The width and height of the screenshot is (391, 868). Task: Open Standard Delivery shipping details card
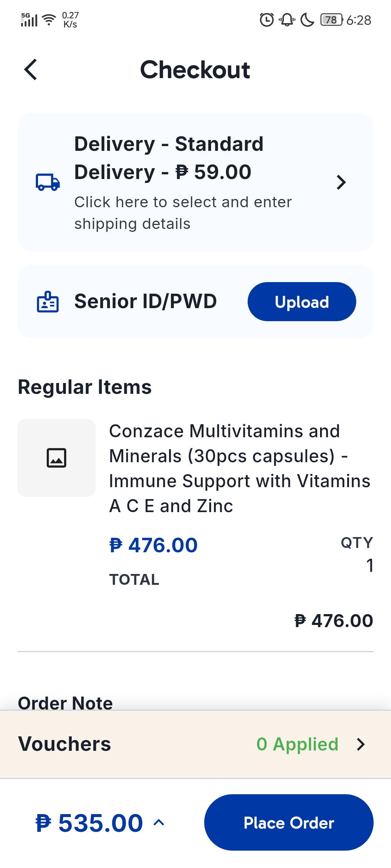pyautogui.click(x=195, y=182)
